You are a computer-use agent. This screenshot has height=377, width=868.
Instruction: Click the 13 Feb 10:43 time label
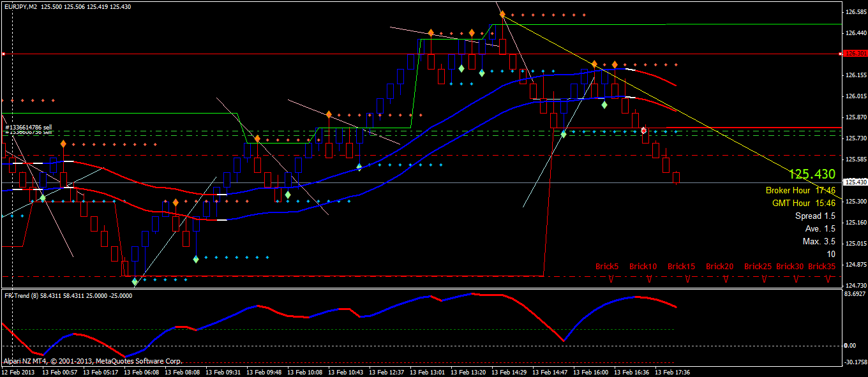click(345, 371)
